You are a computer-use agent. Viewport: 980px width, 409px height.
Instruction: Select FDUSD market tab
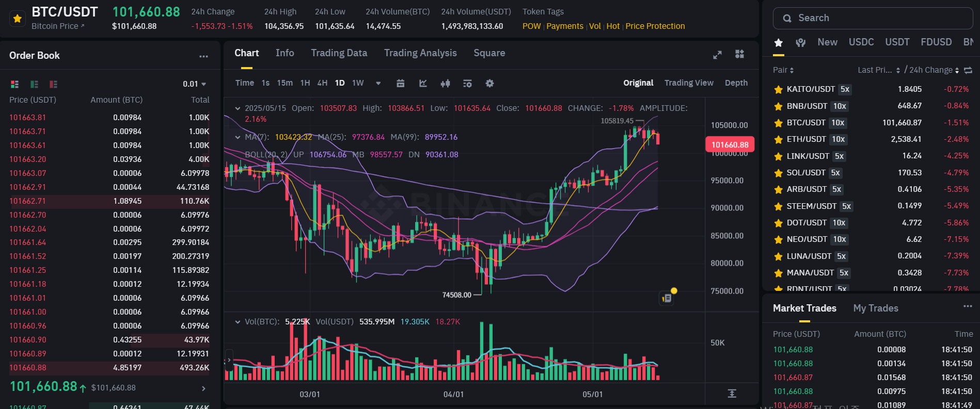click(936, 42)
